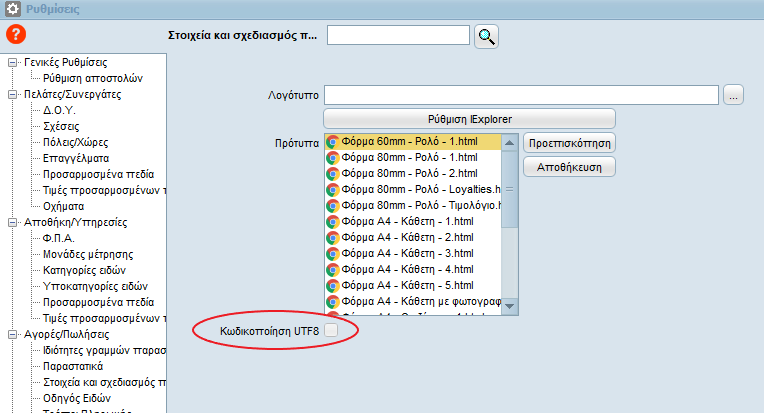Collapse the Αγορές/Πωλήσεις tree node
764x413 pixels.
point(13,335)
